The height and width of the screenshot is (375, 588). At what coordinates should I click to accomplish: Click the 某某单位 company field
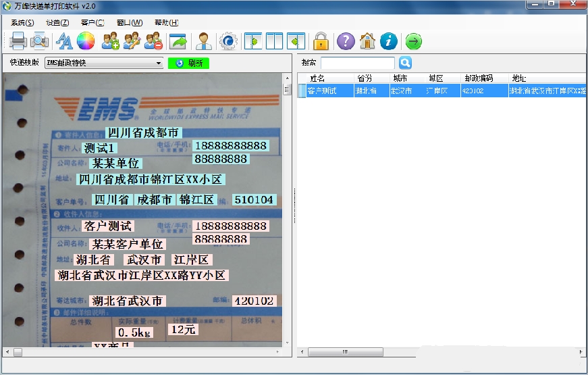click(x=115, y=164)
